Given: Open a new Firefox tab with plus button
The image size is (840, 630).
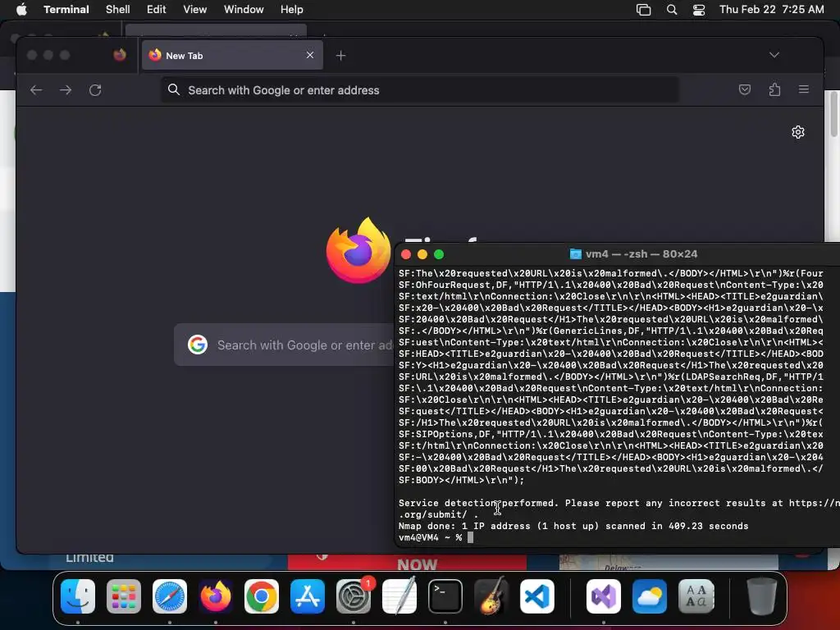Looking at the screenshot, I should point(340,55).
